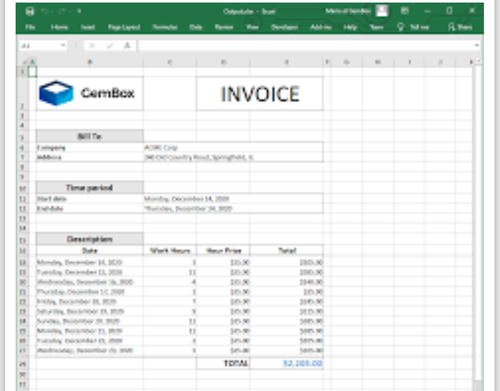Viewport: 500px width, 391px height.
Task: Select column B header
Action: [90, 62]
